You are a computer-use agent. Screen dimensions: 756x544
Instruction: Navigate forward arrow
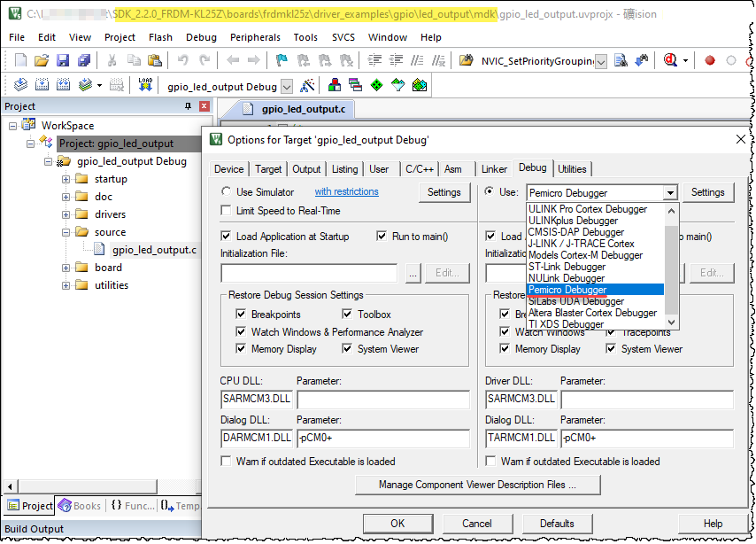[x=253, y=60]
